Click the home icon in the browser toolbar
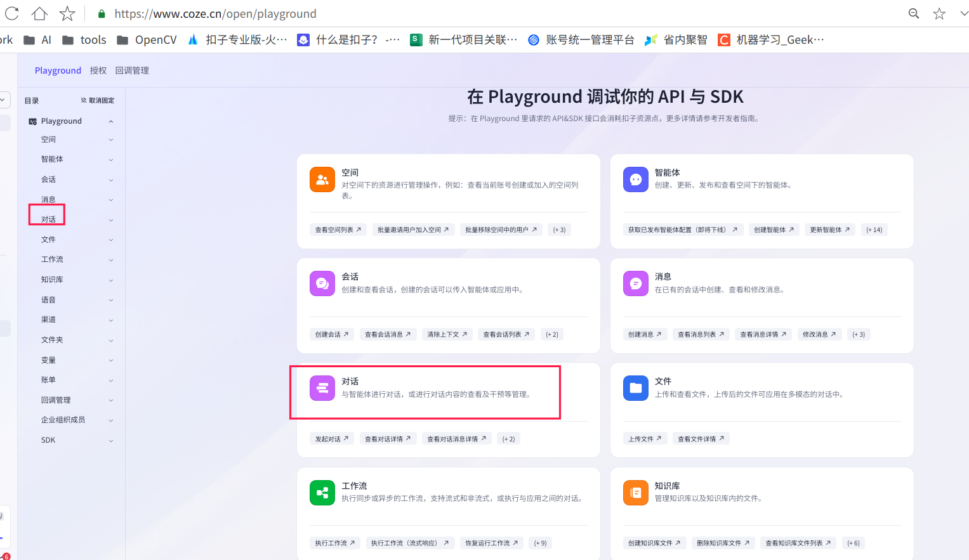 39,13
